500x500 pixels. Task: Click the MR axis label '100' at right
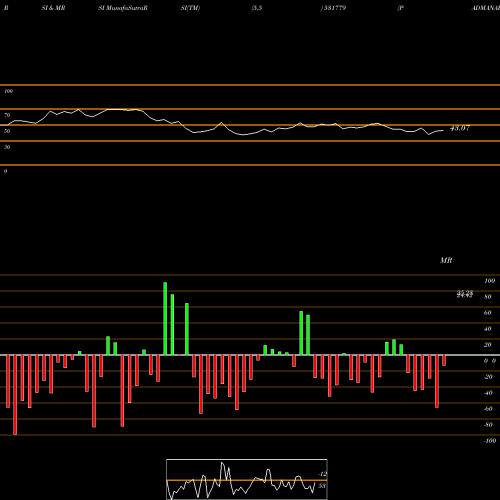click(x=490, y=281)
